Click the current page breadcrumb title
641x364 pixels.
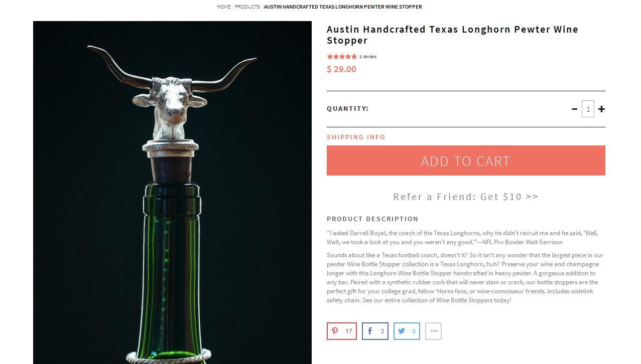[343, 7]
